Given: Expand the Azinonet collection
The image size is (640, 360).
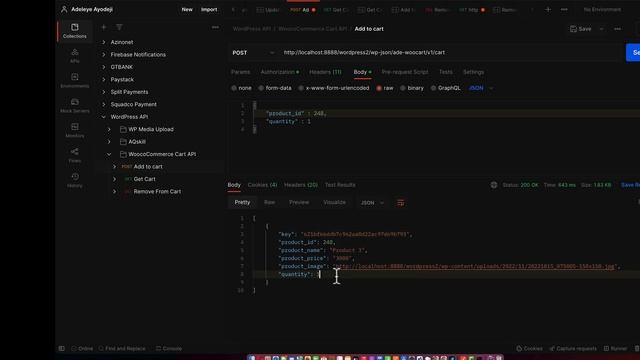Looking at the screenshot, I should (x=104, y=42).
